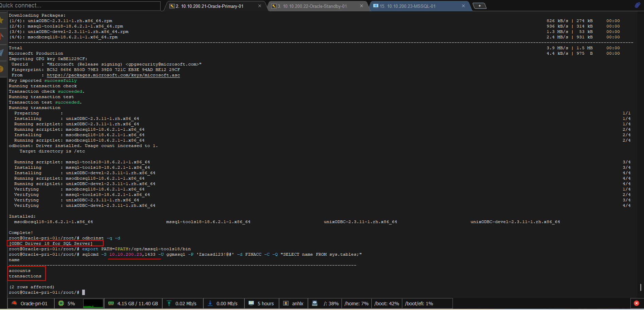Click the red X stop monitoring icon

637,304
